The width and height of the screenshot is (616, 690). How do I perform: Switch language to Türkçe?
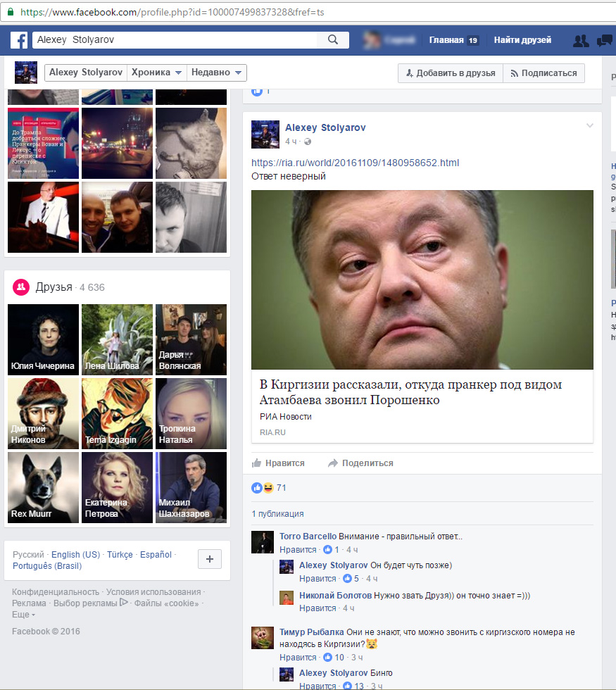[x=120, y=554]
